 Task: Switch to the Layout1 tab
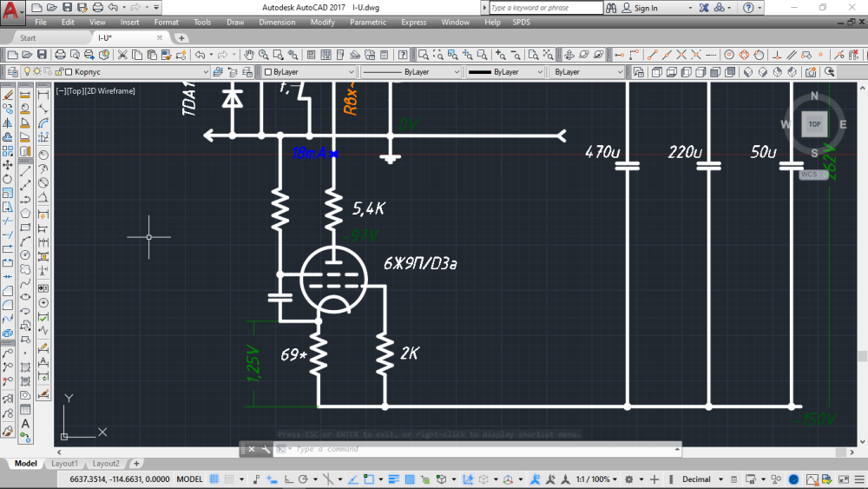[63, 464]
